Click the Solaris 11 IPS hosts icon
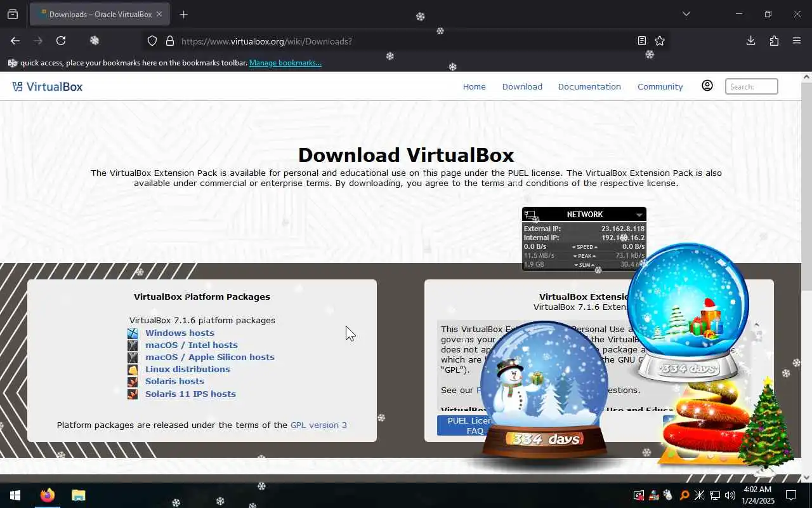 [133, 394]
